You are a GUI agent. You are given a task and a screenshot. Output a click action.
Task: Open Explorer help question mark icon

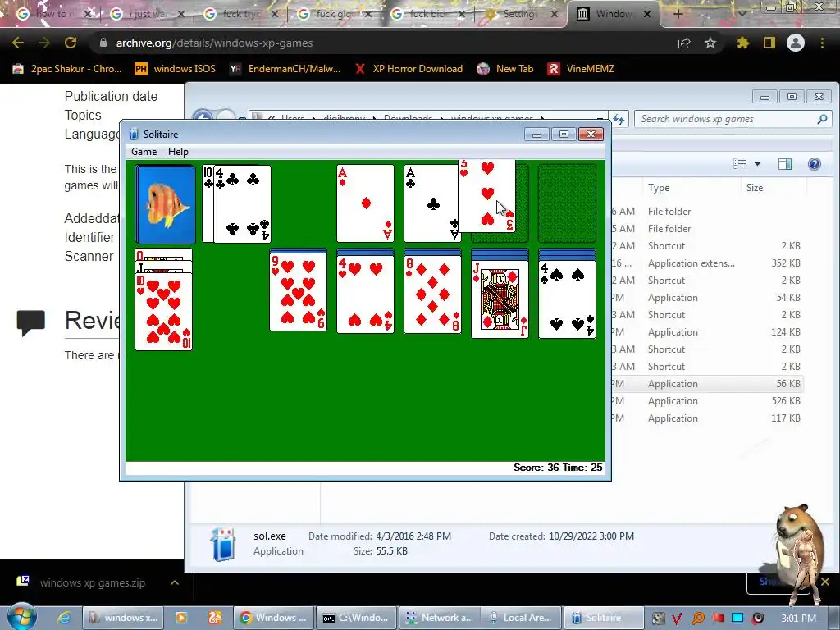(x=815, y=164)
